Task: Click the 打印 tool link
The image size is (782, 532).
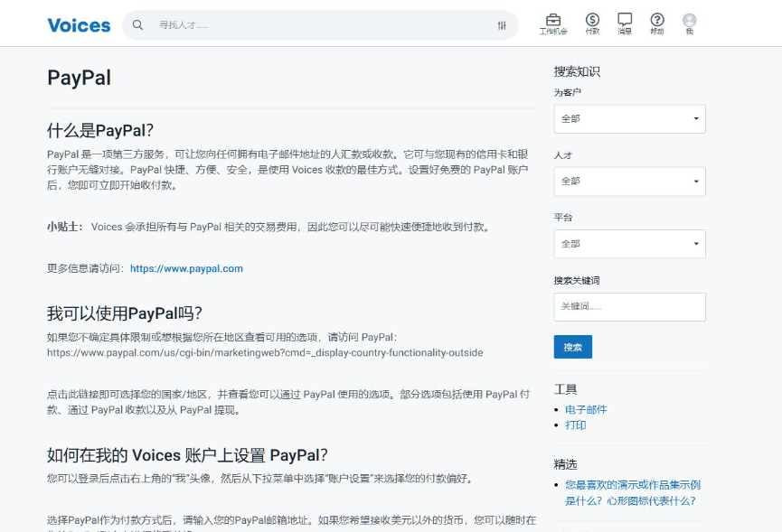Action: tap(576, 425)
